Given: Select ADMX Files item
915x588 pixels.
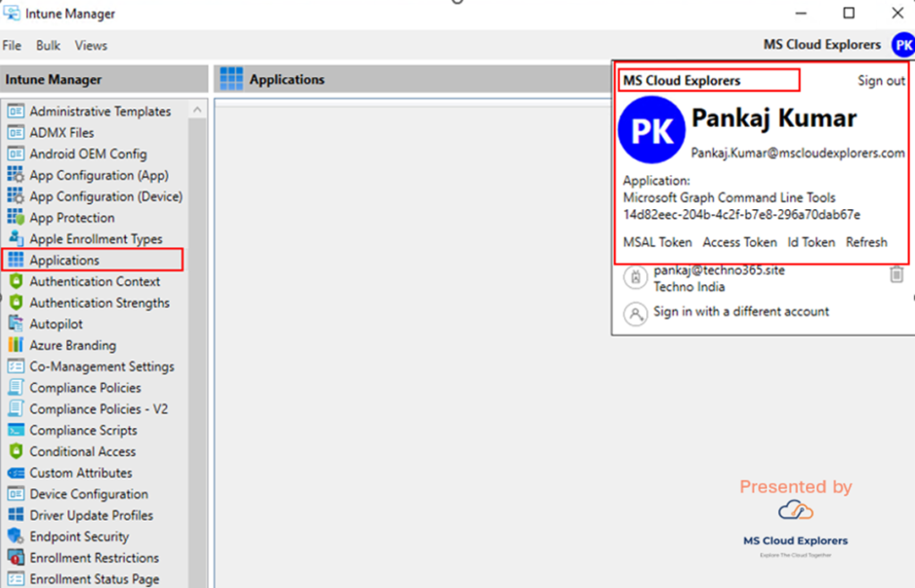Looking at the screenshot, I should (62, 132).
